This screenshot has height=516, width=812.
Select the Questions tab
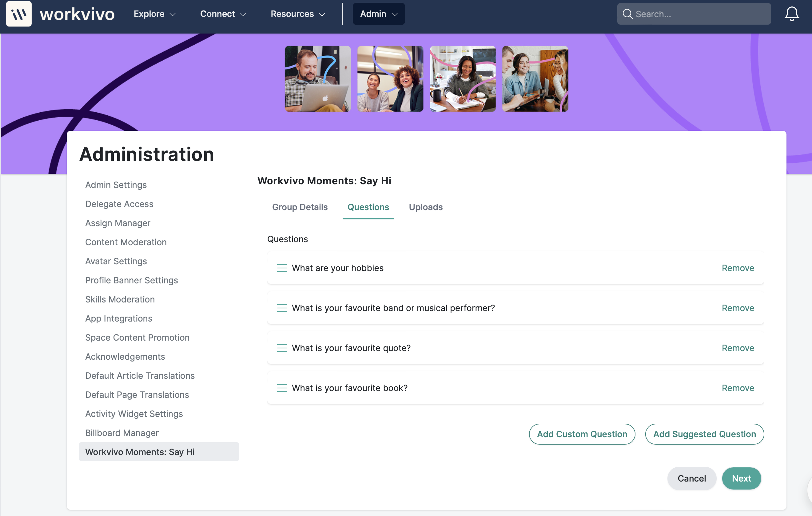[x=368, y=207]
